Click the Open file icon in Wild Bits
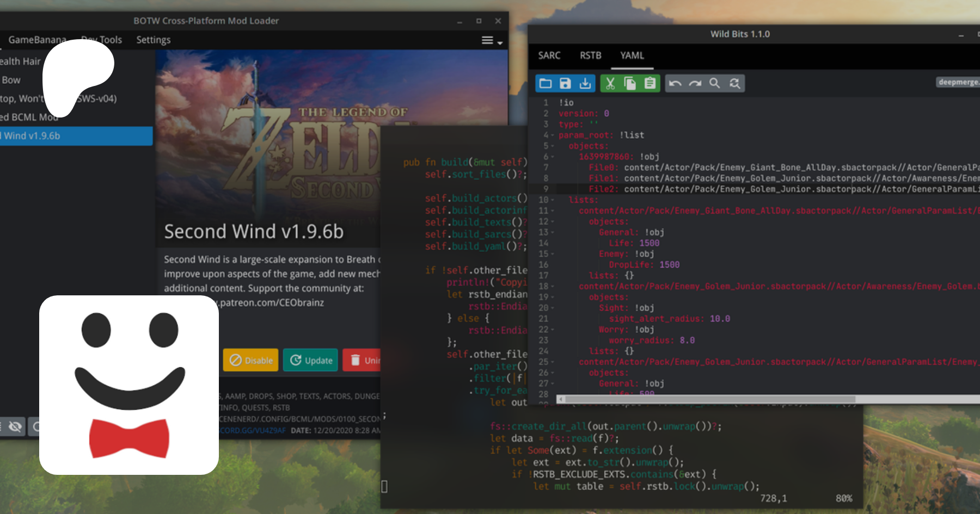980x514 pixels. [546, 83]
